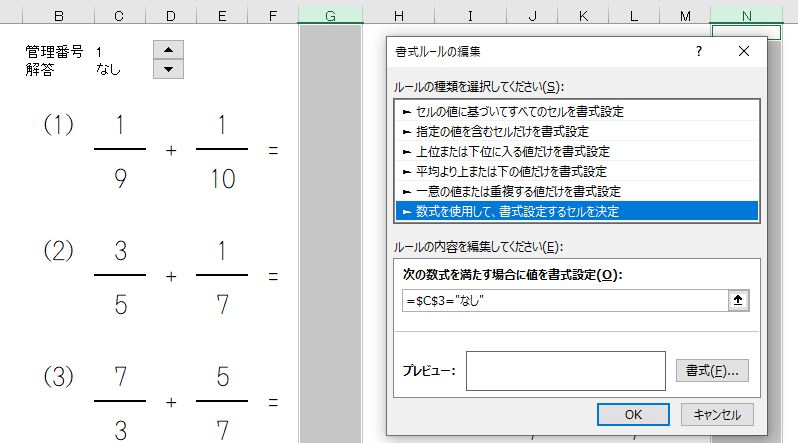Select rule type 一意の値または重複する値だけを書式設定
Viewport: 798px width, 443px height.
click(577, 191)
